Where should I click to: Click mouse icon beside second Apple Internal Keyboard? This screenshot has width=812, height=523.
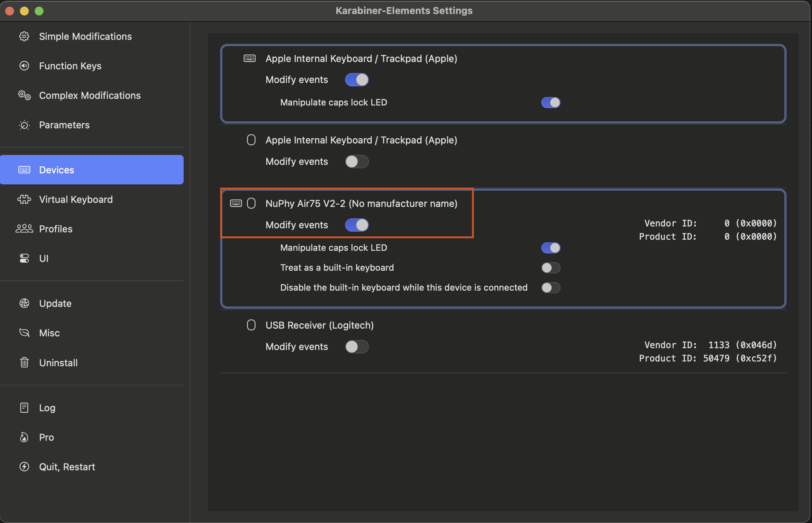[251, 140]
